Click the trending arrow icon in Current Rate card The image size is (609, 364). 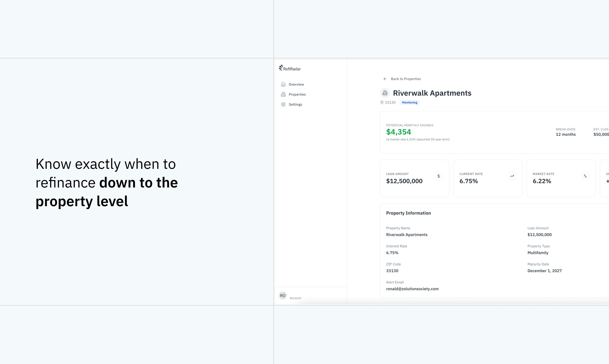pyautogui.click(x=512, y=176)
